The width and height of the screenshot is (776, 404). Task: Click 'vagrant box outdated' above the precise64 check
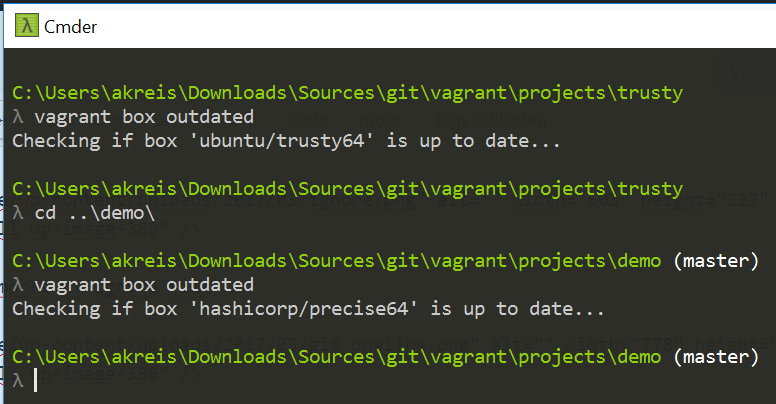click(x=144, y=286)
